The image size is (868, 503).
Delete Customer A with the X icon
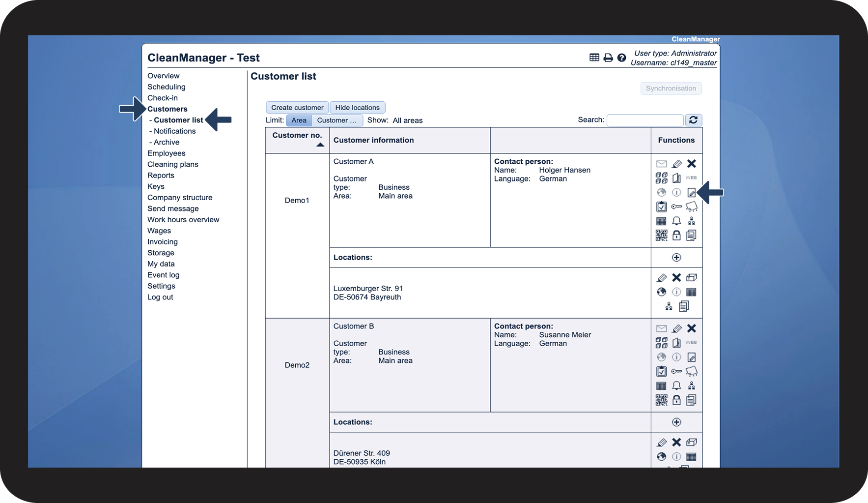coord(692,164)
